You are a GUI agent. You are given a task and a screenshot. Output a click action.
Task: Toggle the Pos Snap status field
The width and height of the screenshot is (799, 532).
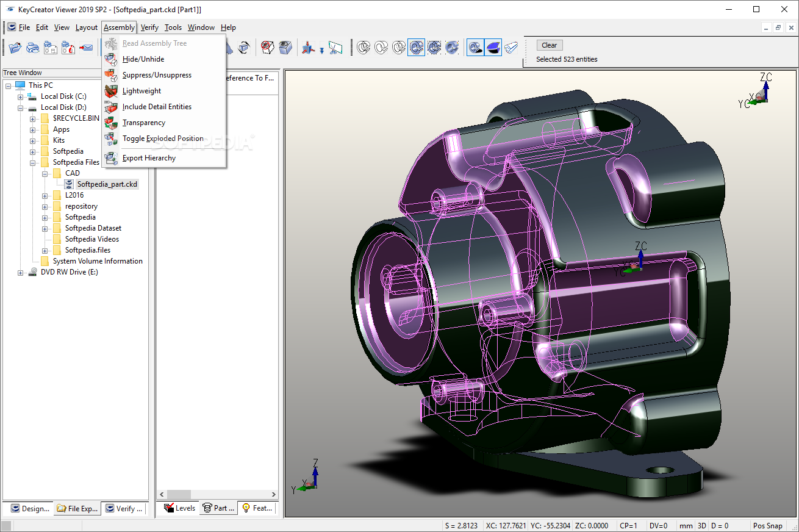767,526
